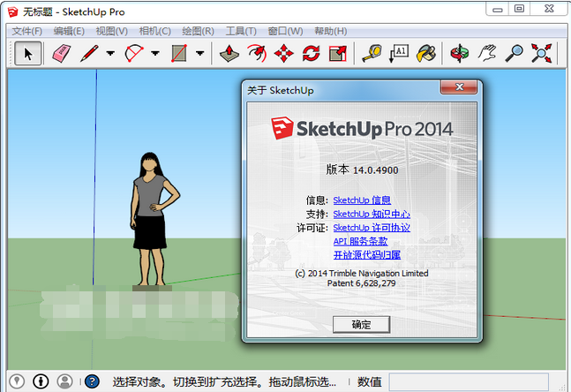This screenshot has width=571, height=392.
Task: Click the blue help question-mark icon
Action: click(92, 381)
